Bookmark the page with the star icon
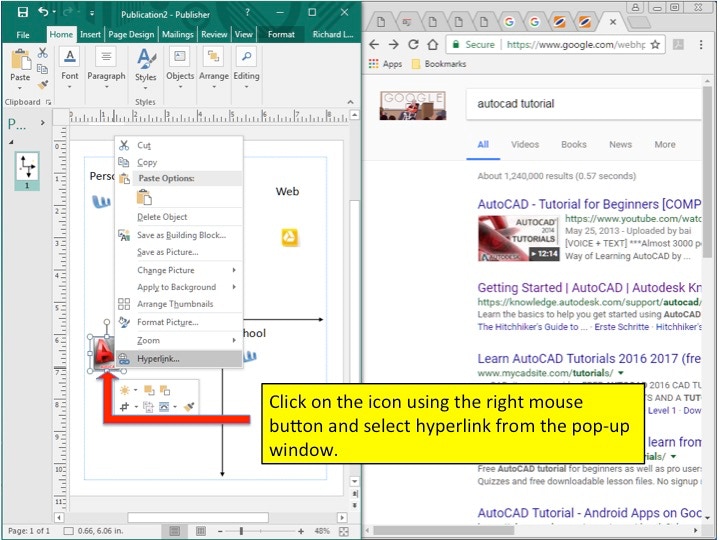This screenshot has width=720, height=540. coord(655,45)
